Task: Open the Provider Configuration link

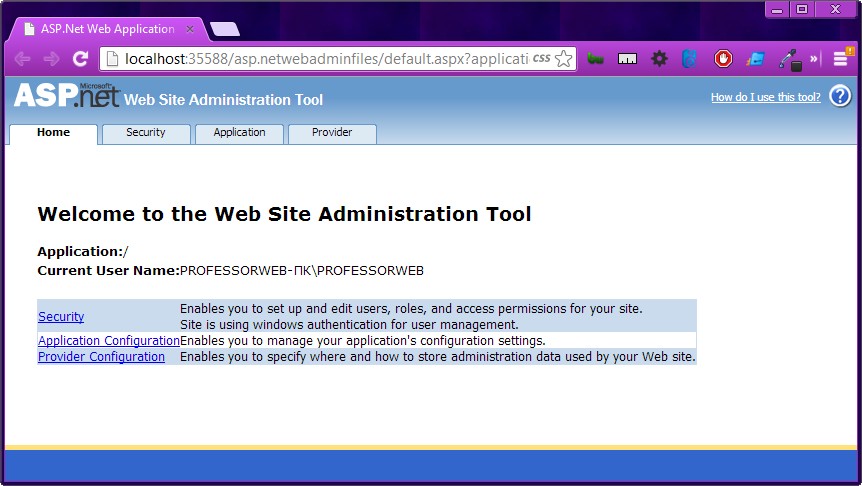Action: (101, 356)
